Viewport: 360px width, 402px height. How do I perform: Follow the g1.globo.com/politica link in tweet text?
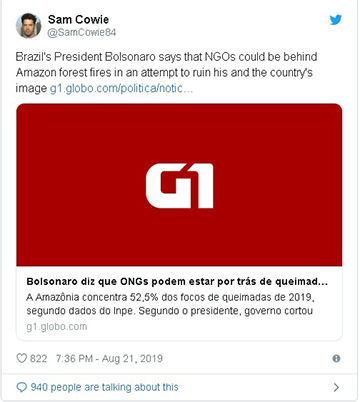click(121, 88)
